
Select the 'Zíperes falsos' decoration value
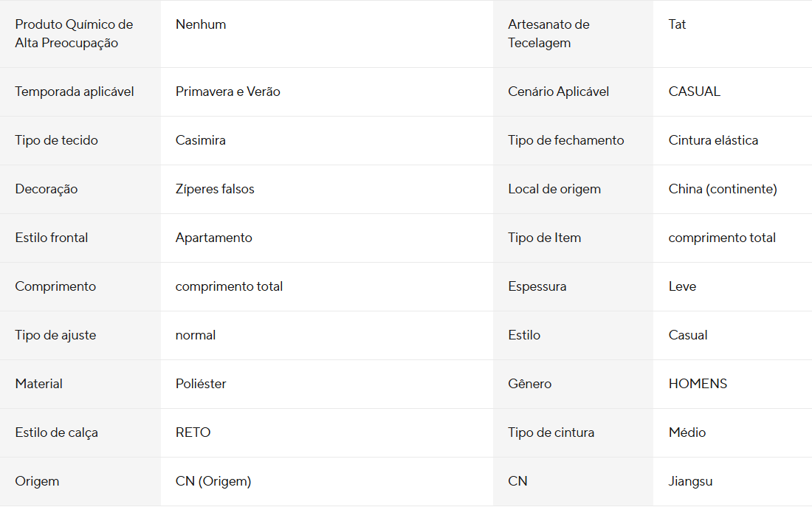pyautogui.click(x=215, y=189)
